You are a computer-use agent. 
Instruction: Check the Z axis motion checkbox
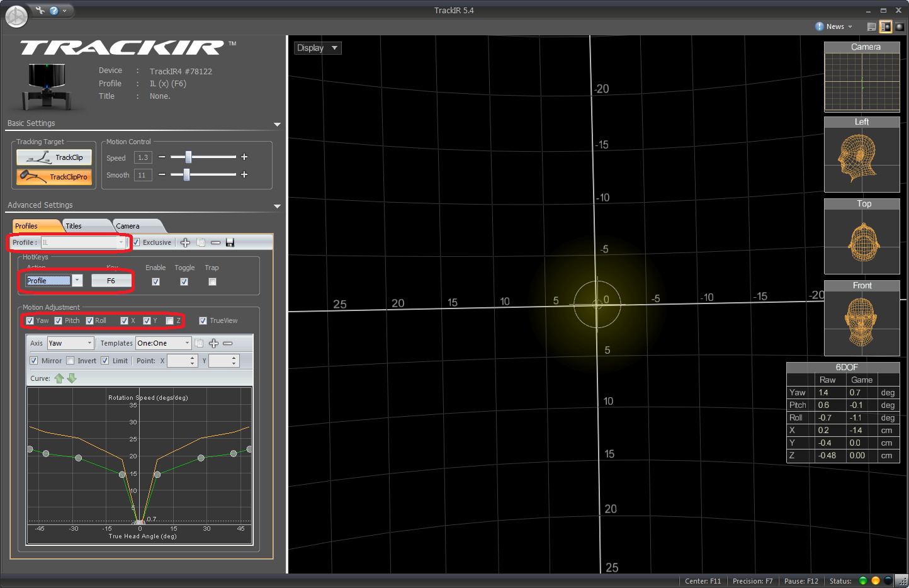point(169,320)
